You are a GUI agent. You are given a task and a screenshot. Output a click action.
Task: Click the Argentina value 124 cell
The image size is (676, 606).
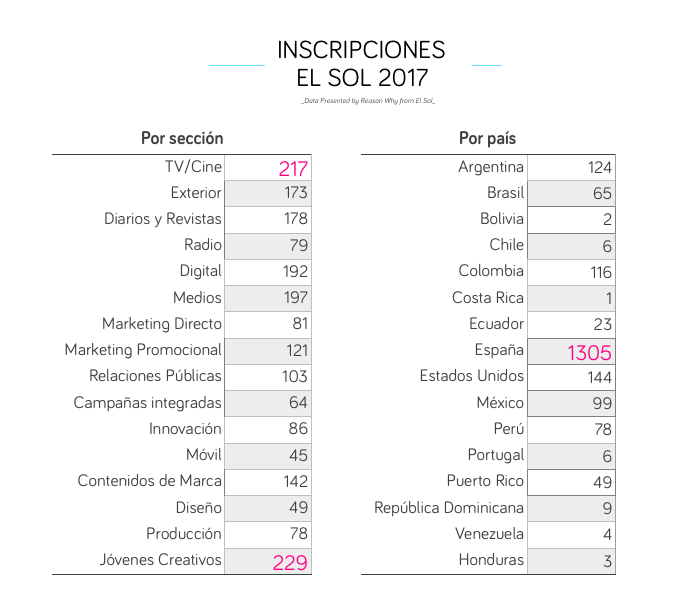click(x=571, y=168)
